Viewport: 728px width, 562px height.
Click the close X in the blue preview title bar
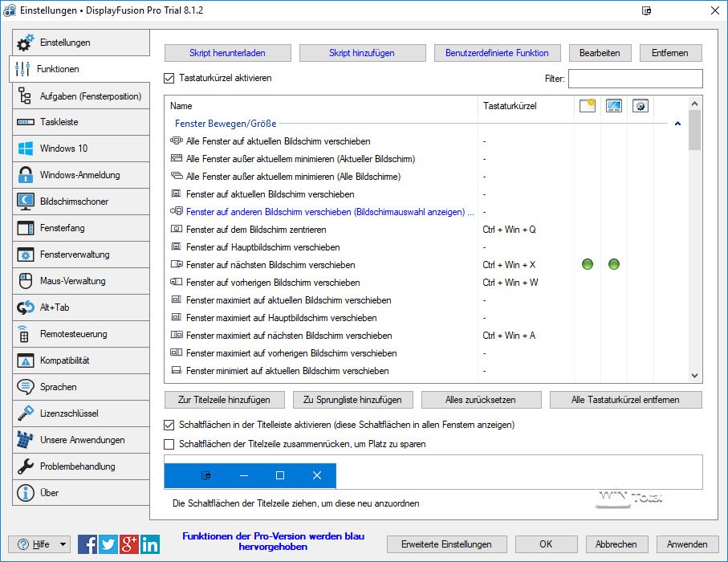(316, 475)
